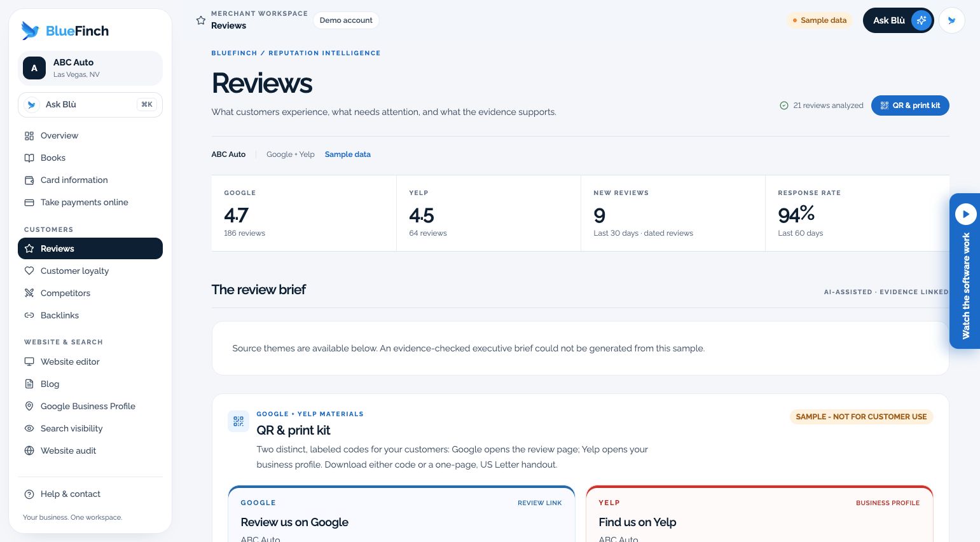Click the ABC Auto Las Vegas account switcher
This screenshot has height=542, width=980.
coord(90,68)
